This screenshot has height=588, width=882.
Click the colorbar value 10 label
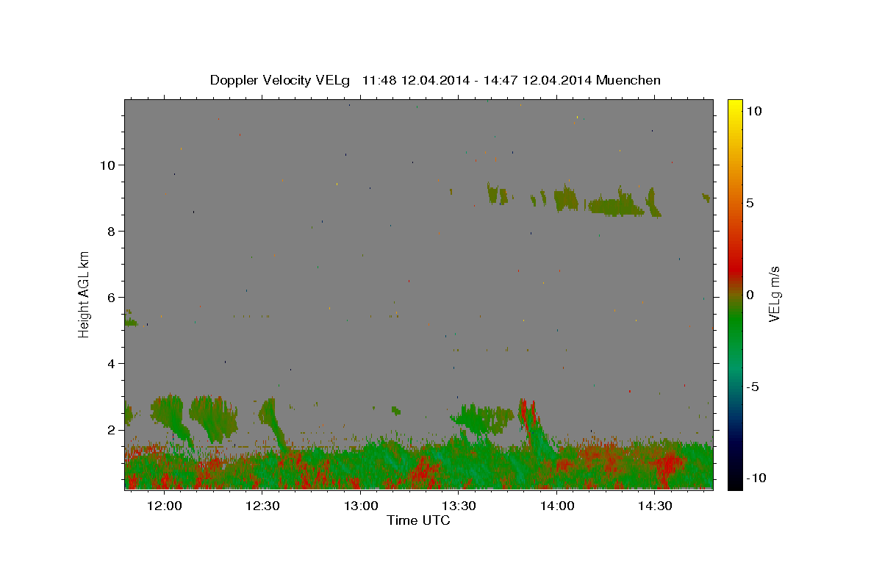click(753, 110)
